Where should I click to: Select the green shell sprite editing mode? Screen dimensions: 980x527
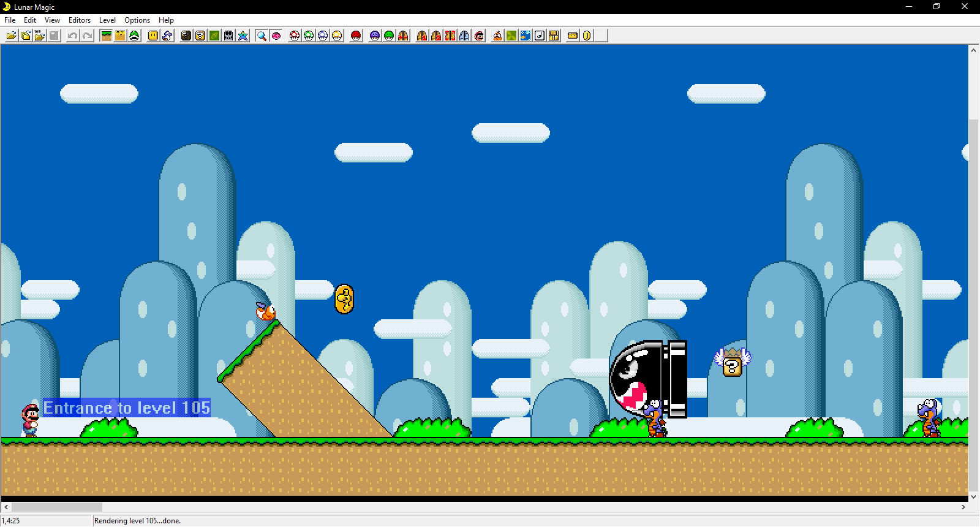coord(134,36)
